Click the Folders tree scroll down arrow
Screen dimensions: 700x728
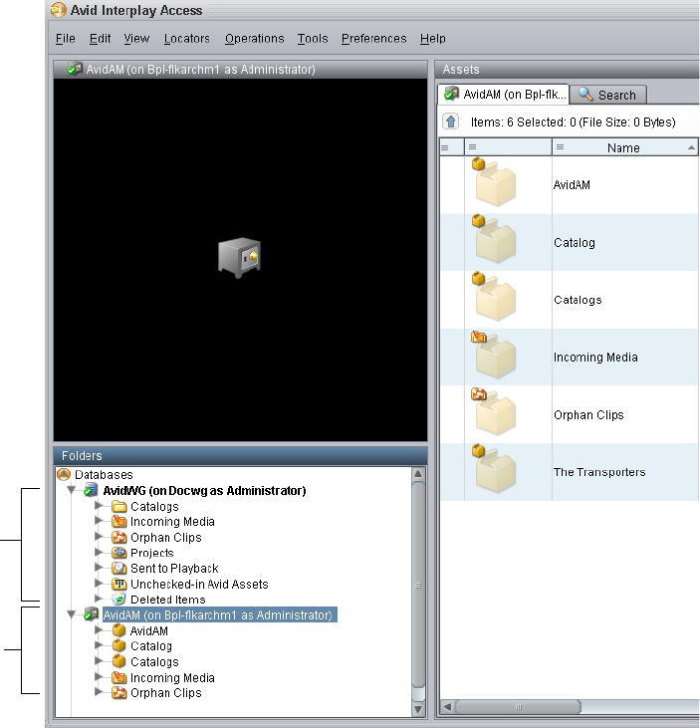418,709
